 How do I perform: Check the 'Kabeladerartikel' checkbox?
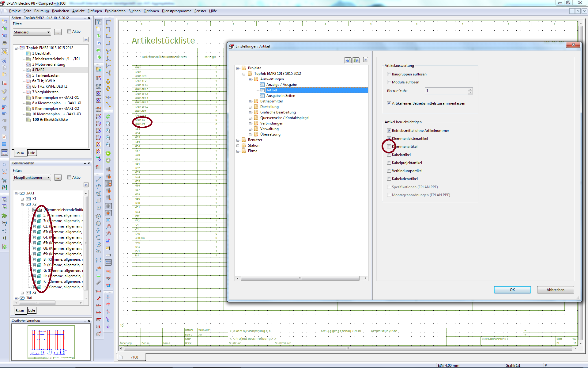tap(389, 179)
